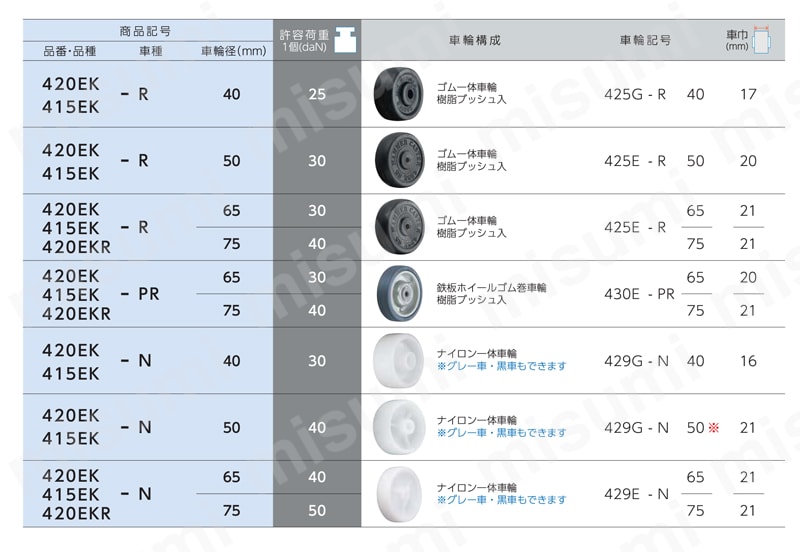Click the 商品記号 column header
Screen dimensions: 800x552
pyautogui.click(x=145, y=31)
